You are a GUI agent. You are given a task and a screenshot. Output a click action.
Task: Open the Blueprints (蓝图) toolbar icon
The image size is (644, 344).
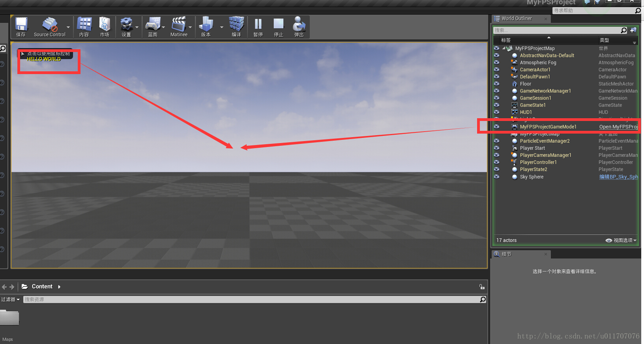click(x=153, y=27)
